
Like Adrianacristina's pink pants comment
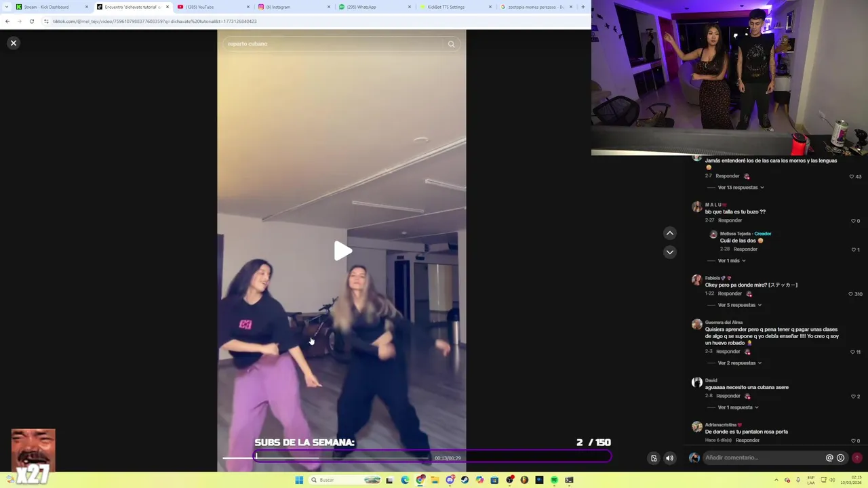click(853, 441)
